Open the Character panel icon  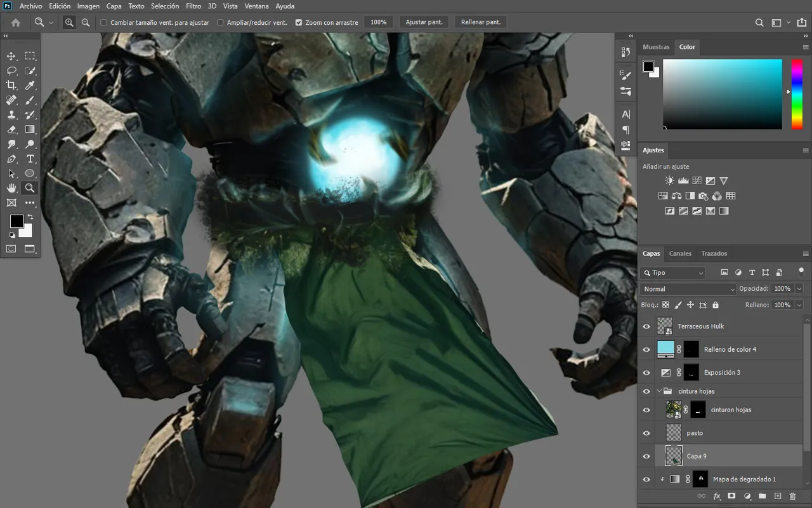626,114
